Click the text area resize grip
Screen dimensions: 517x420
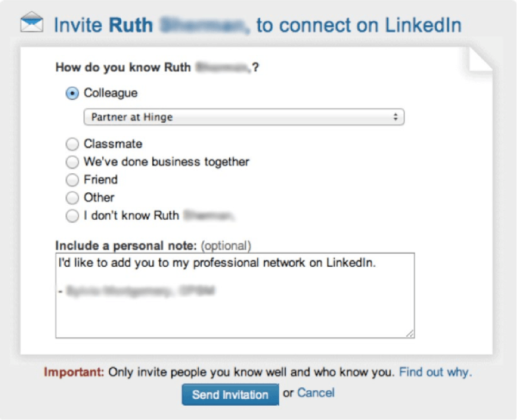[410, 334]
